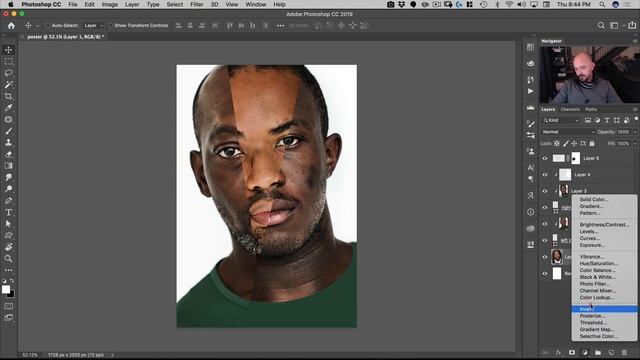Click the more options ellipsis in options bar
The image size is (640, 360).
click(x=280, y=25)
